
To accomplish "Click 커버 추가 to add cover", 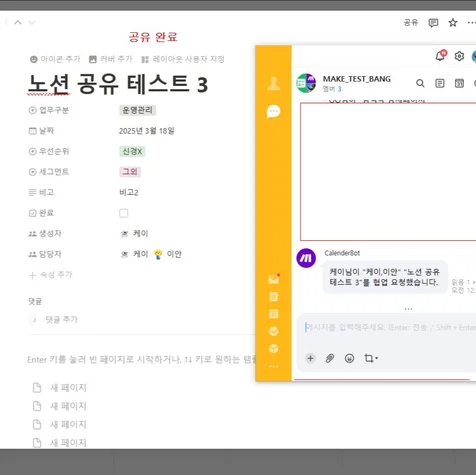I will pos(111,59).
